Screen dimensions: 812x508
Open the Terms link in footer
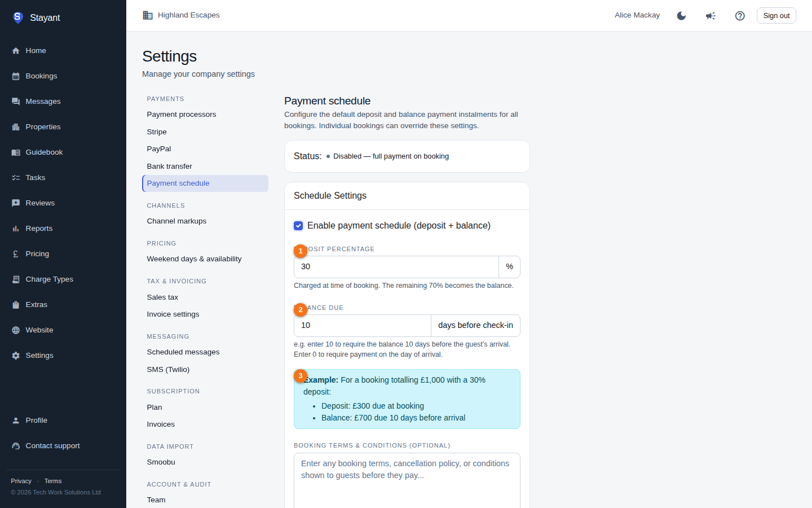[x=53, y=481]
